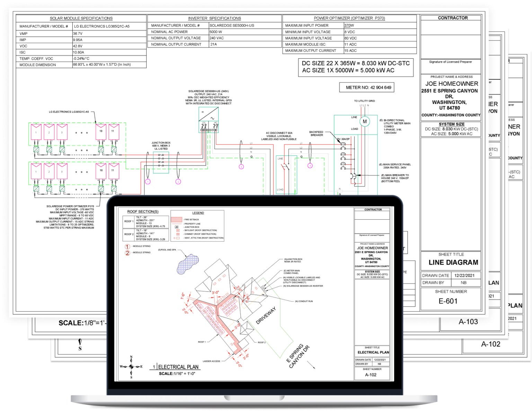Select the Solar Module Specifications table header
The height and width of the screenshot is (411, 532).
coord(81,18)
